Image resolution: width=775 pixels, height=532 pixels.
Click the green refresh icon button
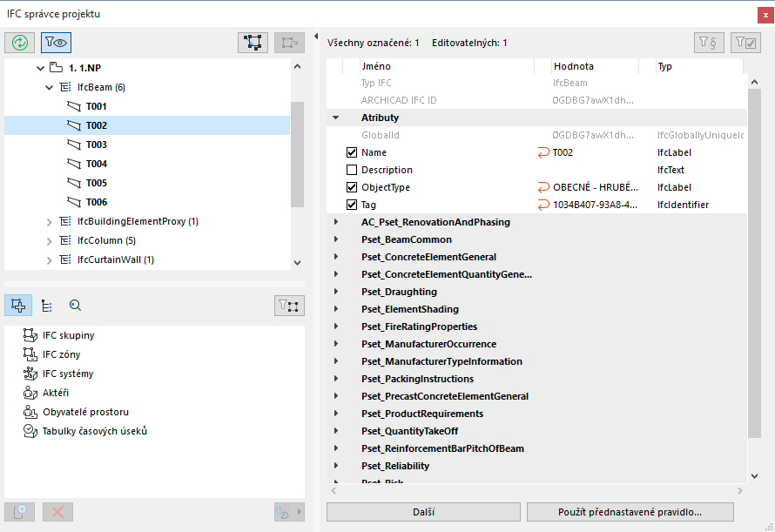tap(19, 41)
